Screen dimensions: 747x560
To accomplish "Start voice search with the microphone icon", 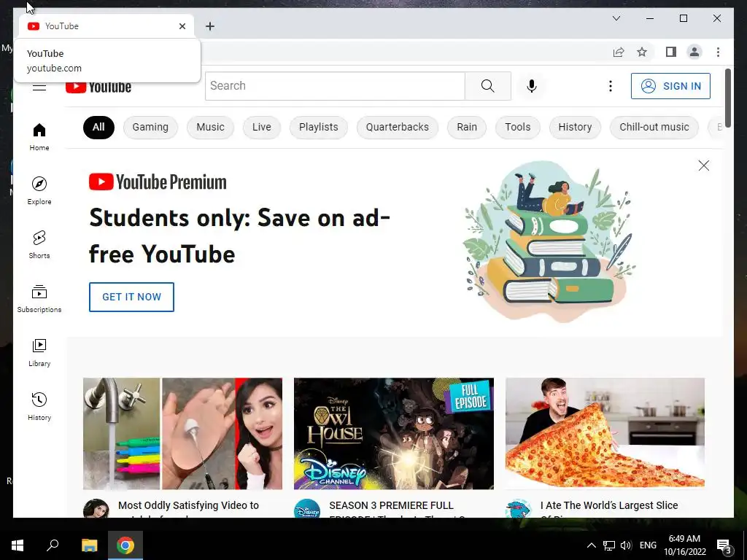I will tap(532, 86).
